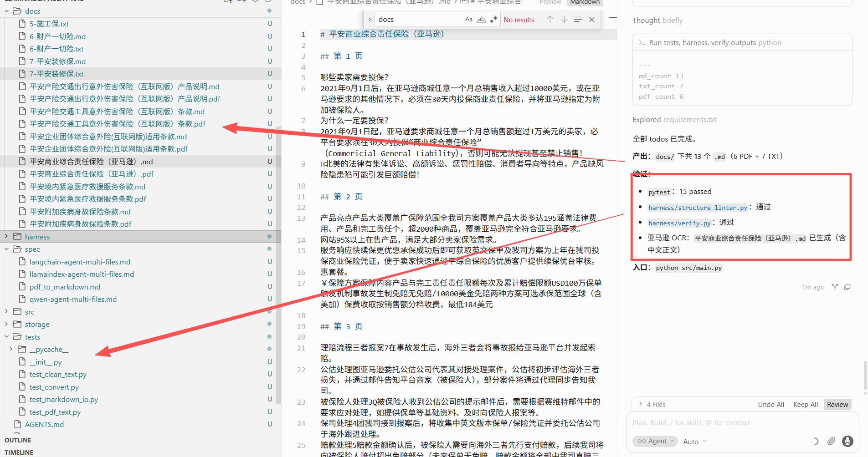Open the Agent mode dropdown
868x457 pixels.
[x=655, y=441]
